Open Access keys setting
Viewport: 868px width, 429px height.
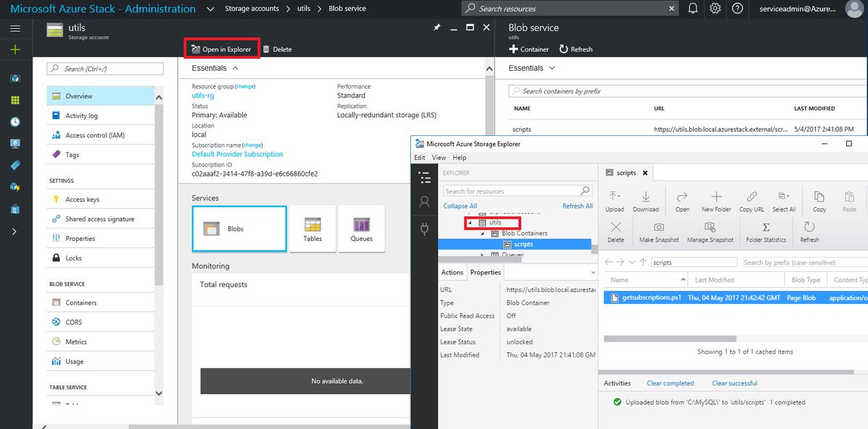tap(101, 199)
